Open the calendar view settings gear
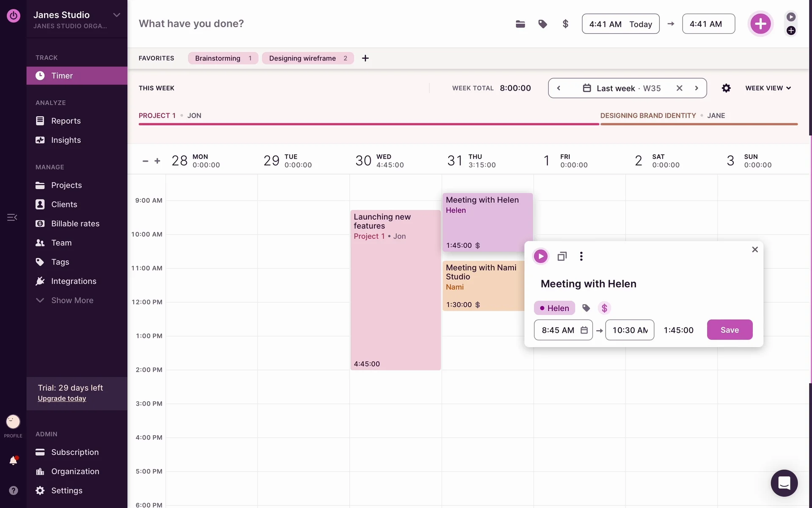The width and height of the screenshot is (812, 508). 726,88
